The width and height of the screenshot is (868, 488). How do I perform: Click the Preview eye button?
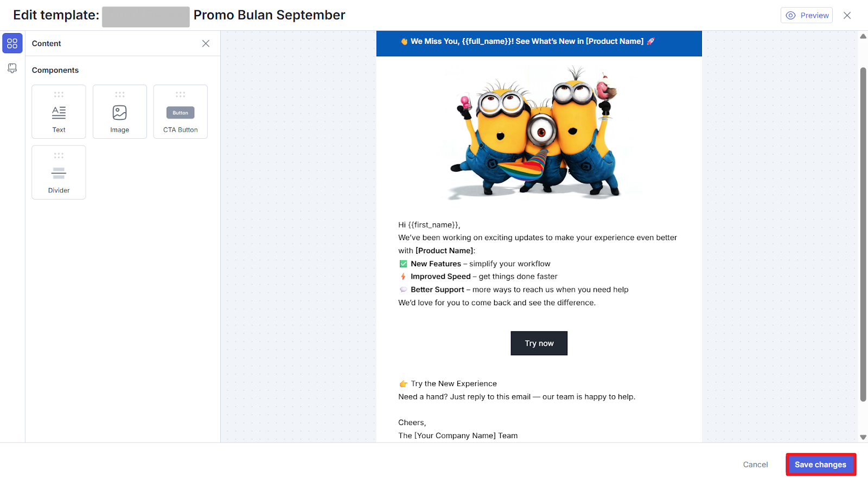(807, 15)
